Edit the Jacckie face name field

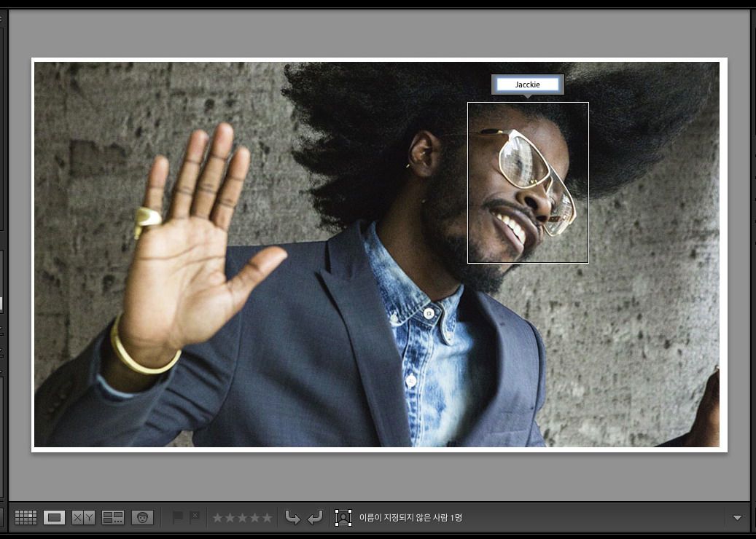[x=528, y=84]
